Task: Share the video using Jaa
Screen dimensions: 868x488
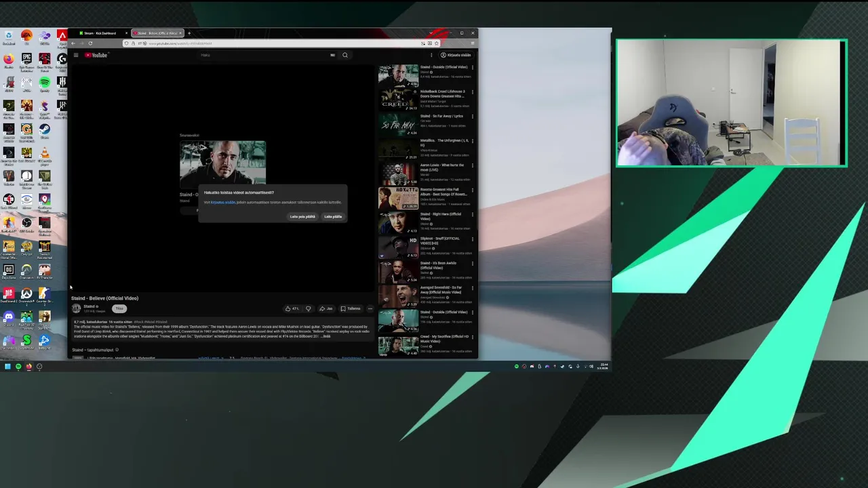Action: click(x=326, y=308)
